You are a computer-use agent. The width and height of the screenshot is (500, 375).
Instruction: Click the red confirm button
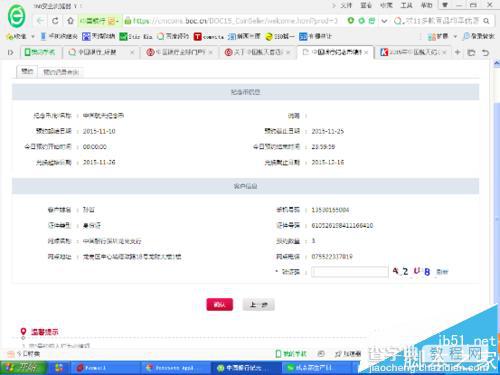[220, 304]
